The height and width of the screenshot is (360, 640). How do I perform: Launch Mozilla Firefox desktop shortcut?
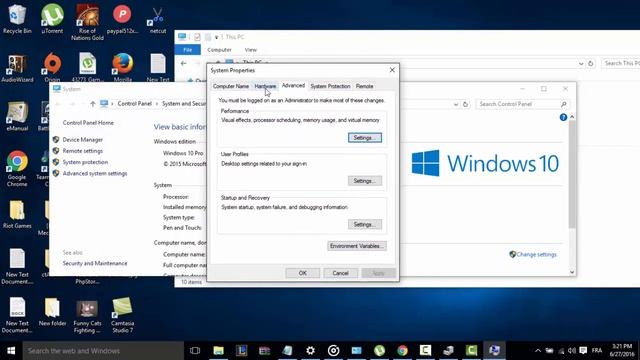coord(122,68)
